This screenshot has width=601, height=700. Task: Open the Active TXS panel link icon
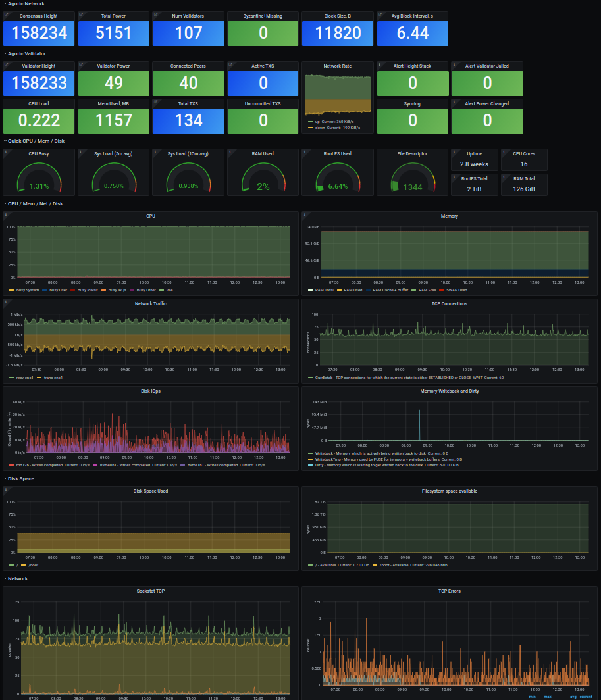230,64
